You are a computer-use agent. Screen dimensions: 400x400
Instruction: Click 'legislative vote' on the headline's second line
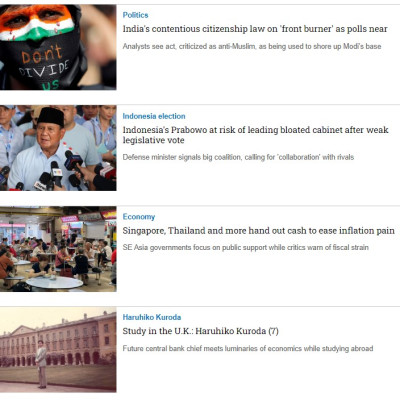153,140
